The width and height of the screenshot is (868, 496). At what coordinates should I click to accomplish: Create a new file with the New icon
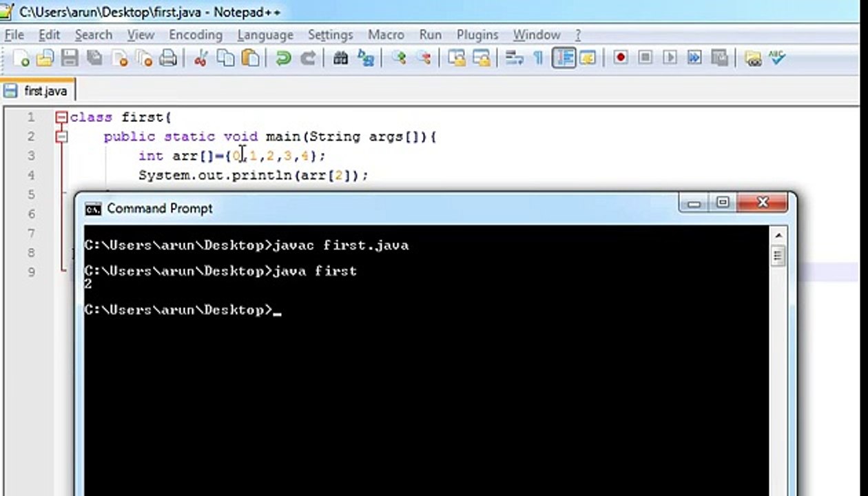click(21, 59)
